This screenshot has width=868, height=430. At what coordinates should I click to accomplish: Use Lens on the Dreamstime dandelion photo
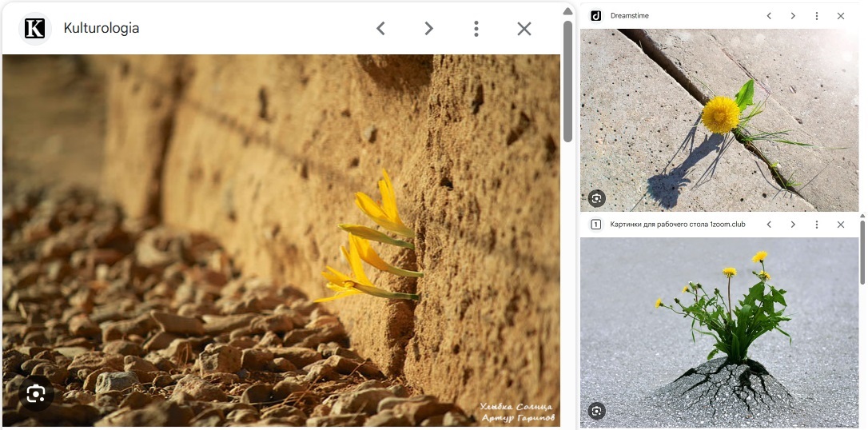[596, 198]
